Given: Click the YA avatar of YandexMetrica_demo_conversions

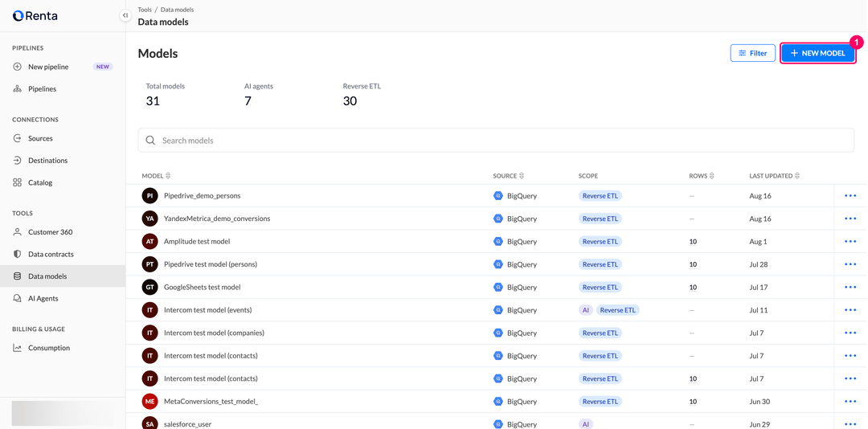Looking at the screenshot, I should pyautogui.click(x=150, y=219).
